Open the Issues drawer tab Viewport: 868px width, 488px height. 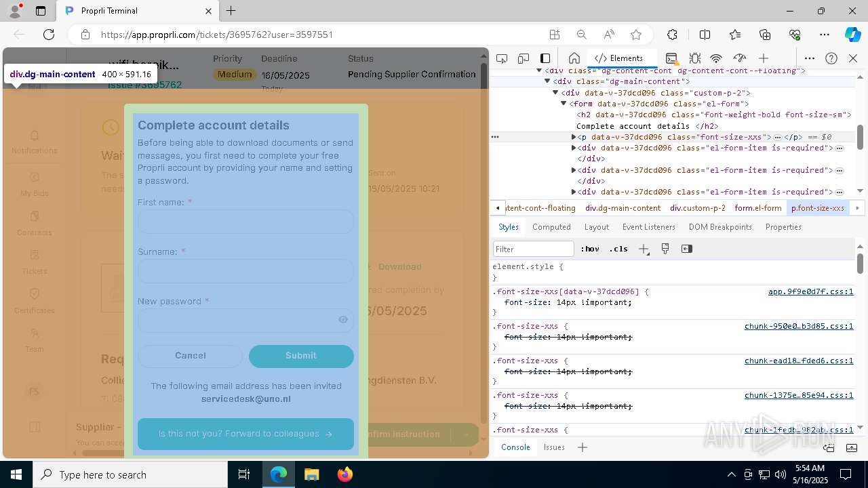click(x=554, y=447)
